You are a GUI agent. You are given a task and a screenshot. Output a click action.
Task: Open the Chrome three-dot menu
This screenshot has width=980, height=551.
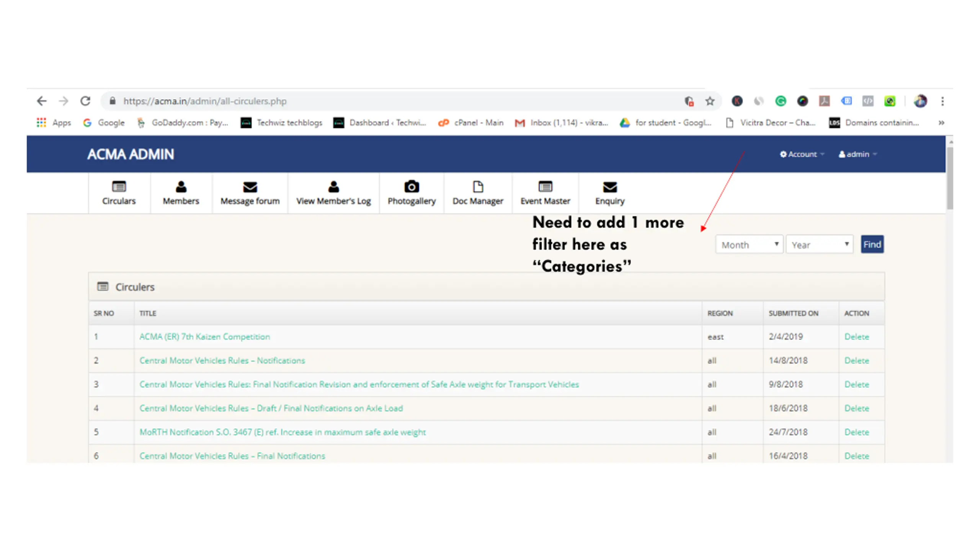point(942,101)
